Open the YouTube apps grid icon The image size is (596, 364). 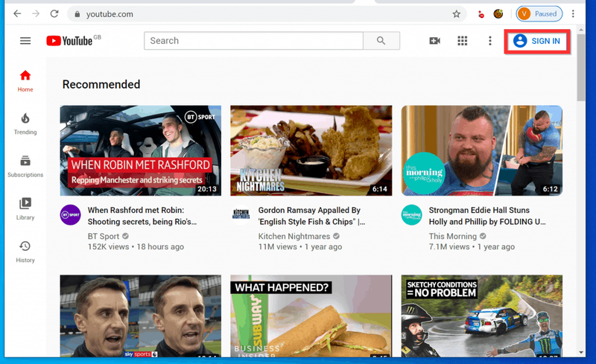462,41
